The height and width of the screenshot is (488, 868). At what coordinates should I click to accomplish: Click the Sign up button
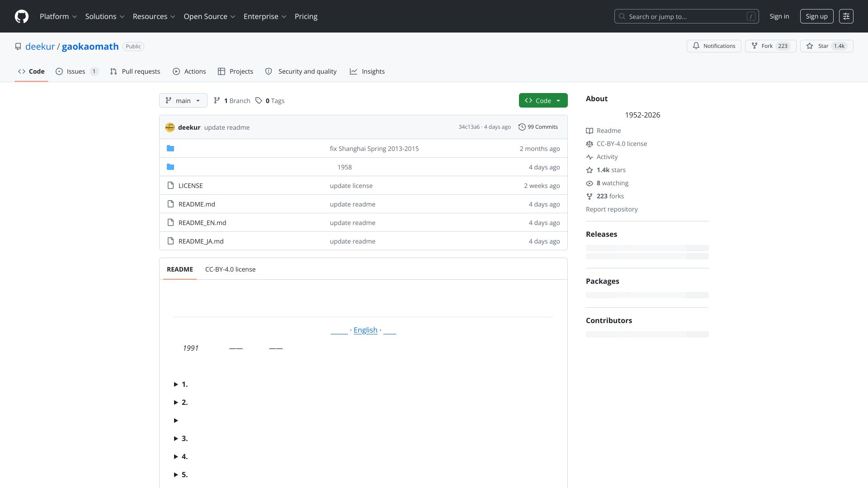[x=816, y=16]
